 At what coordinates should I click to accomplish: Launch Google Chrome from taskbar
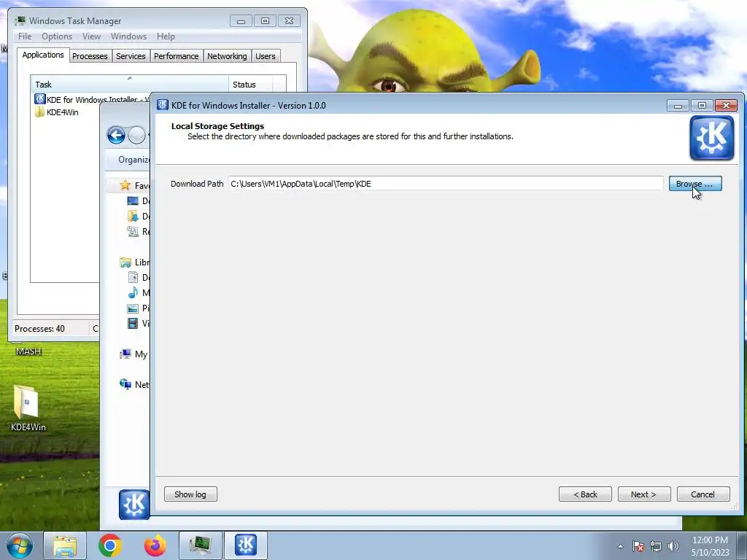pos(110,545)
